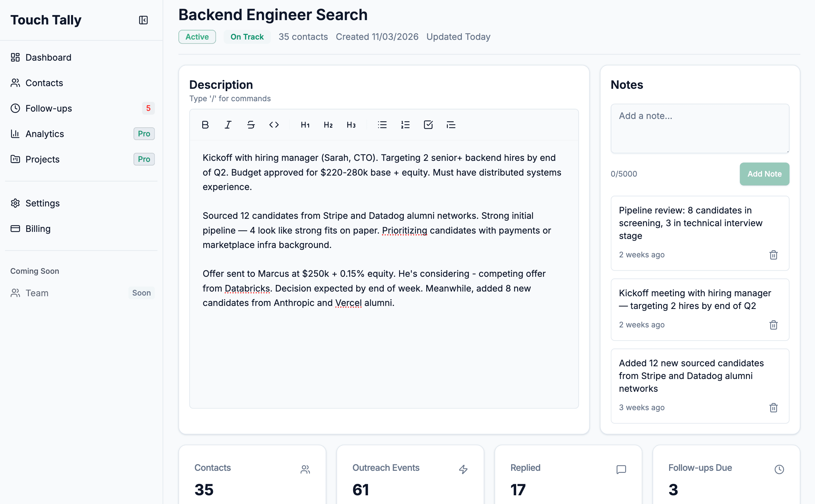Click the Add a note text area
Image resolution: width=815 pixels, height=504 pixels.
tap(700, 128)
